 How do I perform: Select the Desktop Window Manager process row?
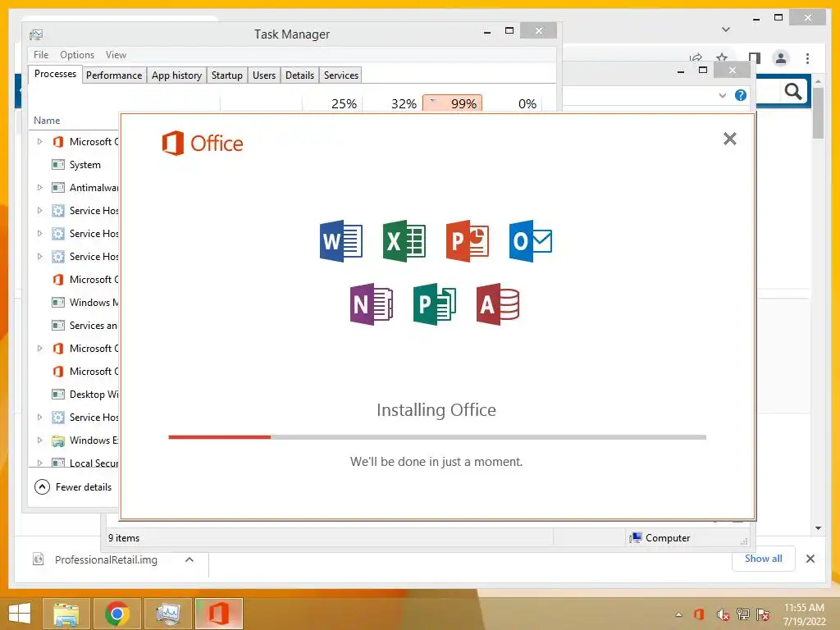[74, 395]
